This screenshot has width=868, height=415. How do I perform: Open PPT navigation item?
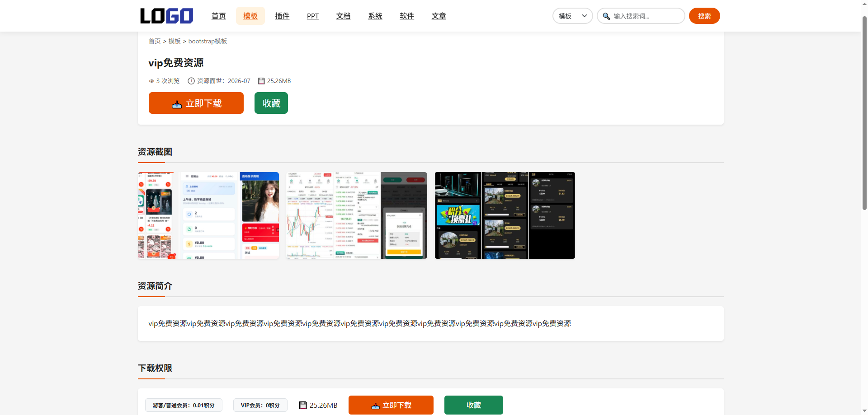point(313,16)
